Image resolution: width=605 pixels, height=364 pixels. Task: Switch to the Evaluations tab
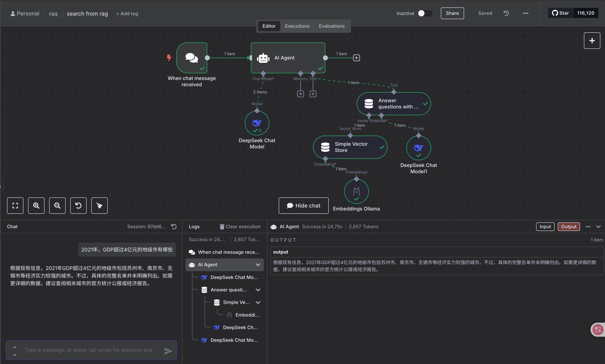coord(332,26)
